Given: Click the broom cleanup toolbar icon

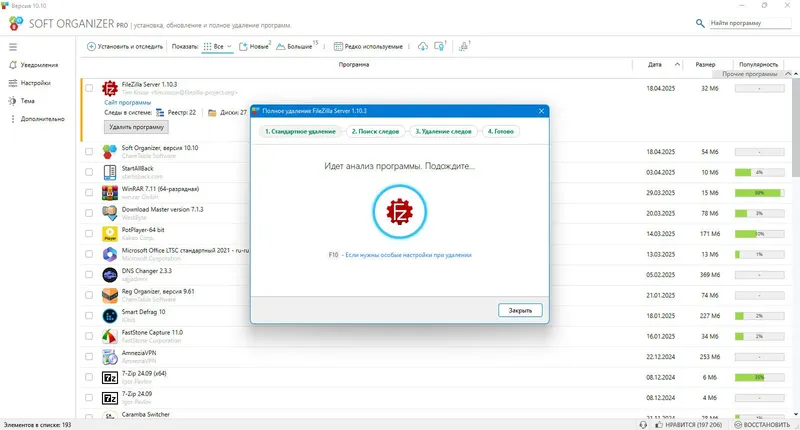Looking at the screenshot, I should [x=463, y=46].
